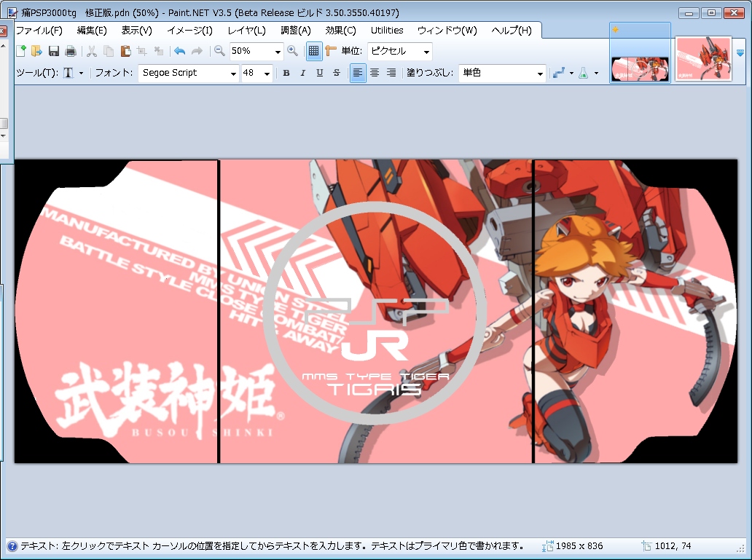Open the font size 48 dropdown
This screenshot has height=560, width=752.
tap(267, 74)
